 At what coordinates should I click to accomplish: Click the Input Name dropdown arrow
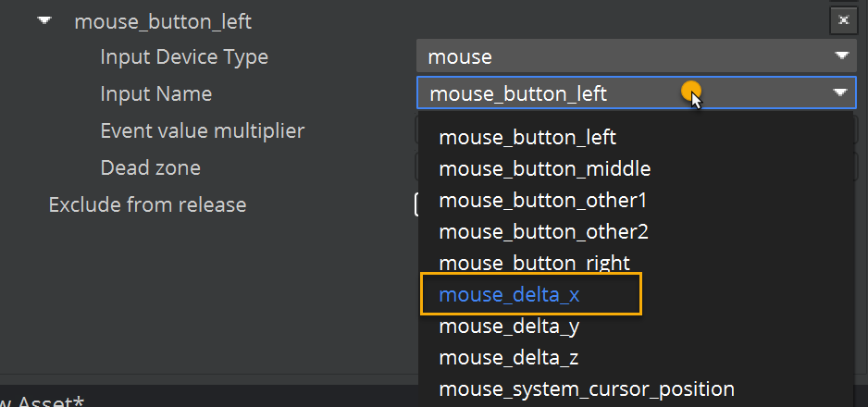(x=839, y=92)
